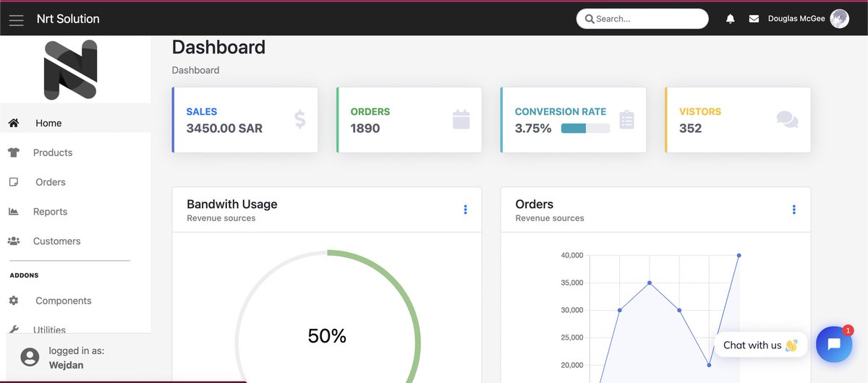Click the Dashboard breadcrumb text
The image size is (868, 383).
click(195, 70)
